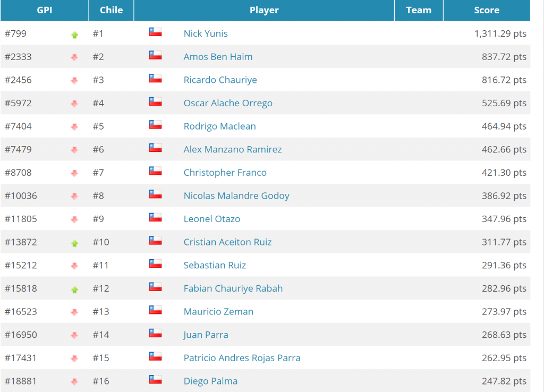Image resolution: width=544 pixels, height=392 pixels.
Task: Select the 525.69 pts score value
Action: tap(504, 104)
